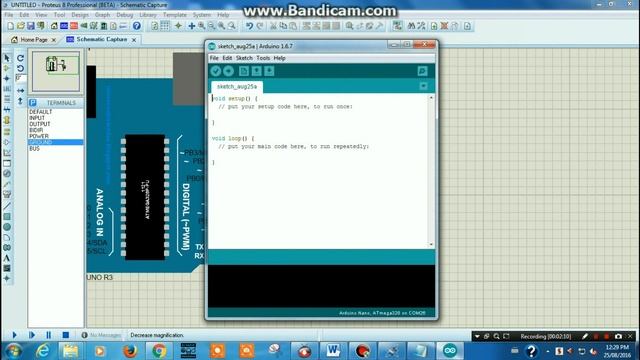Screen dimensions: 640x360
Task: Click the binoculars search icon
Action: click(x=411, y=26)
